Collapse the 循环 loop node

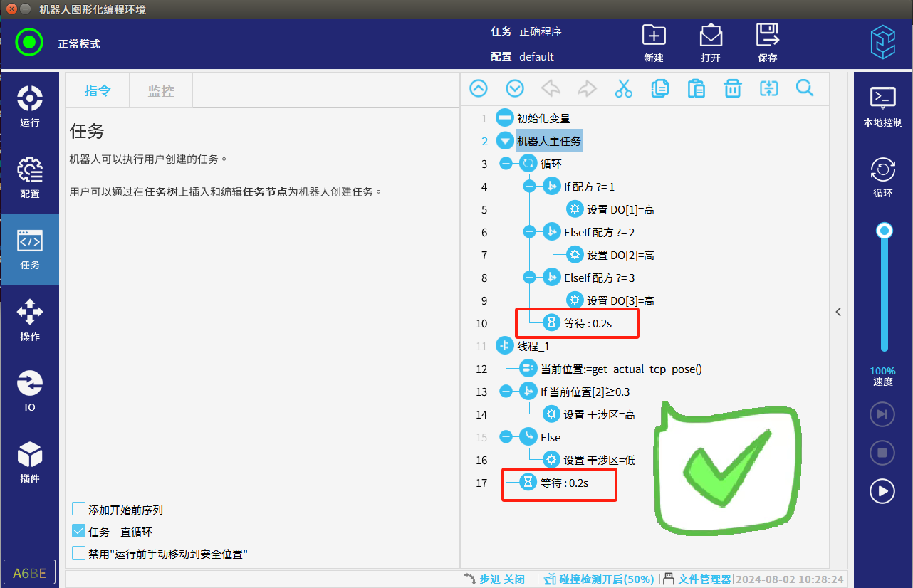tap(506, 164)
